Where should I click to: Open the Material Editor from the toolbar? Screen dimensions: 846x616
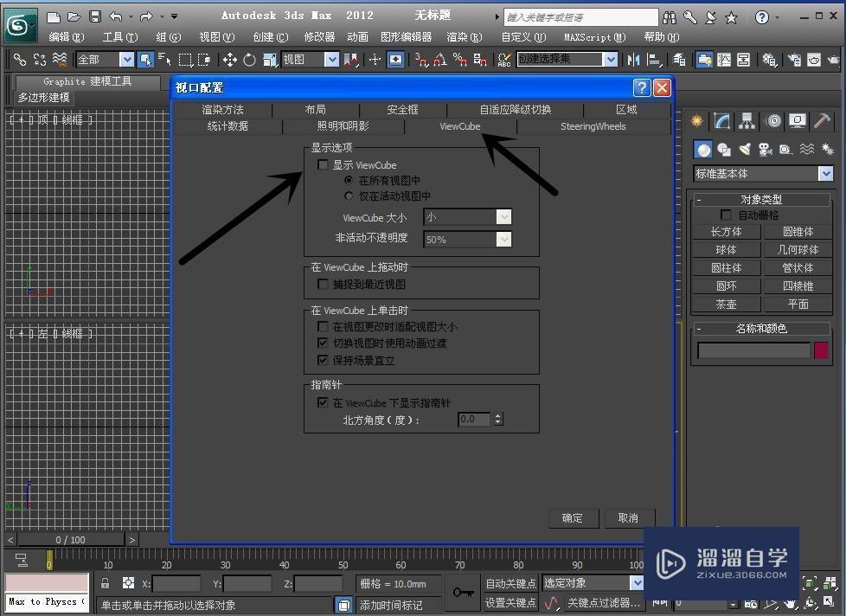[770, 60]
